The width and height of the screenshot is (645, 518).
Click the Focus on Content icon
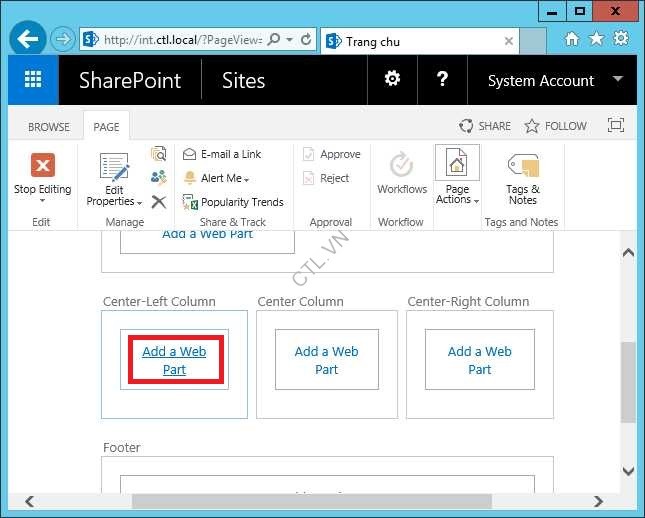pyautogui.click(x=616, y=126)
